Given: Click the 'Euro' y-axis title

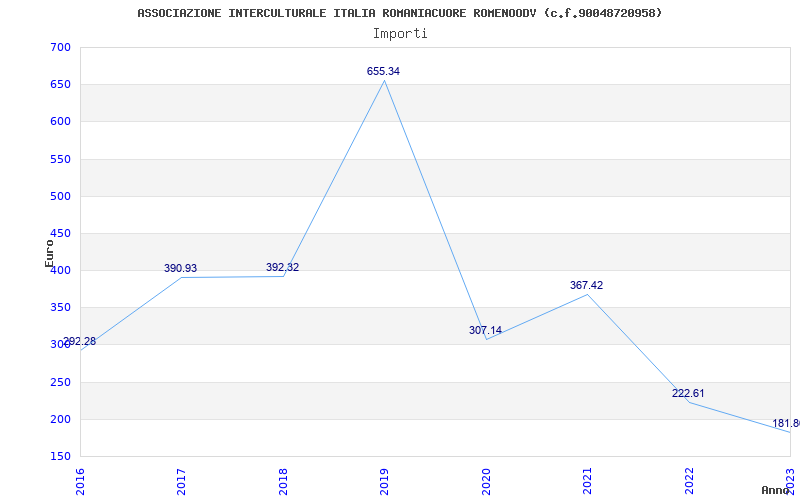Looking at the screenshot, I should pyautogui.click(x=49, y=253).
